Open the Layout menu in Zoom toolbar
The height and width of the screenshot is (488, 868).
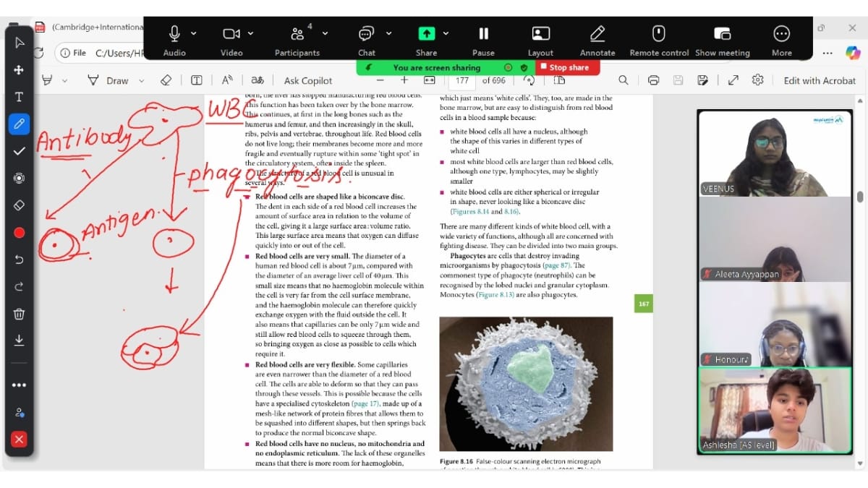(x=540, y=40)
